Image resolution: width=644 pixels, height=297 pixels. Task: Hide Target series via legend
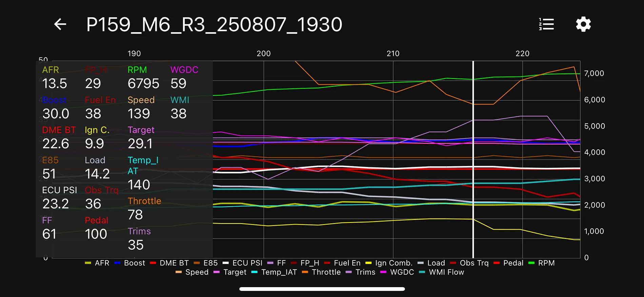pos(230,272)
